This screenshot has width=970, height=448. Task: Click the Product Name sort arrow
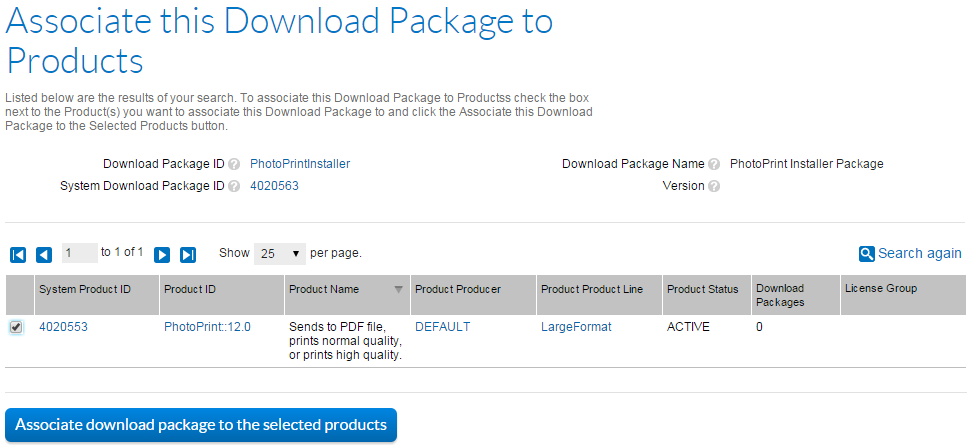398,290
